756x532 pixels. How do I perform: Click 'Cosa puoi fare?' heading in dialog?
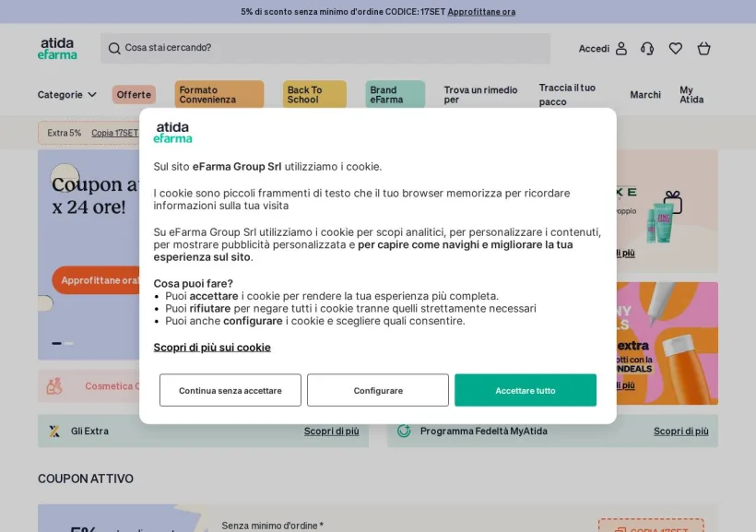[x=194, y=283]
